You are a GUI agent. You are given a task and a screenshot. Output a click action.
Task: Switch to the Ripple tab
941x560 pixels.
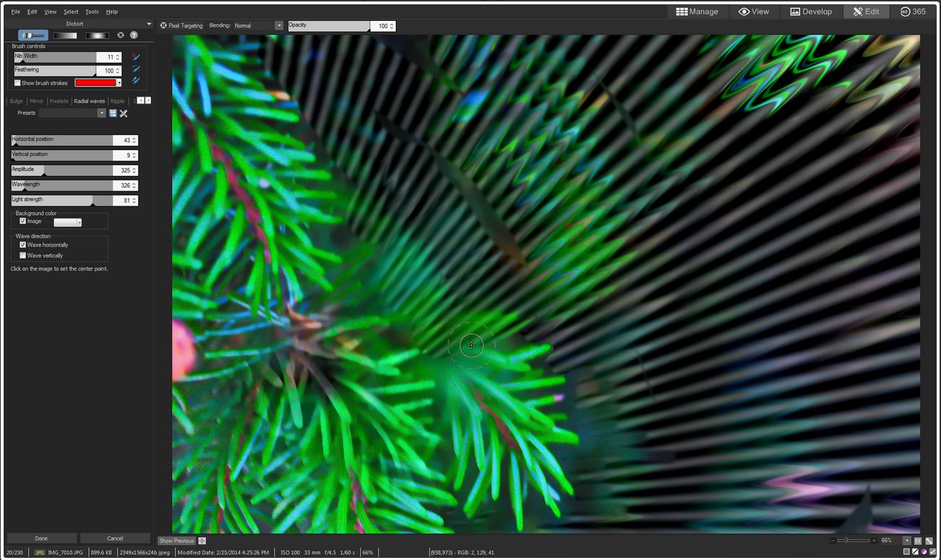pyautogui.click(x=118, y=101)
